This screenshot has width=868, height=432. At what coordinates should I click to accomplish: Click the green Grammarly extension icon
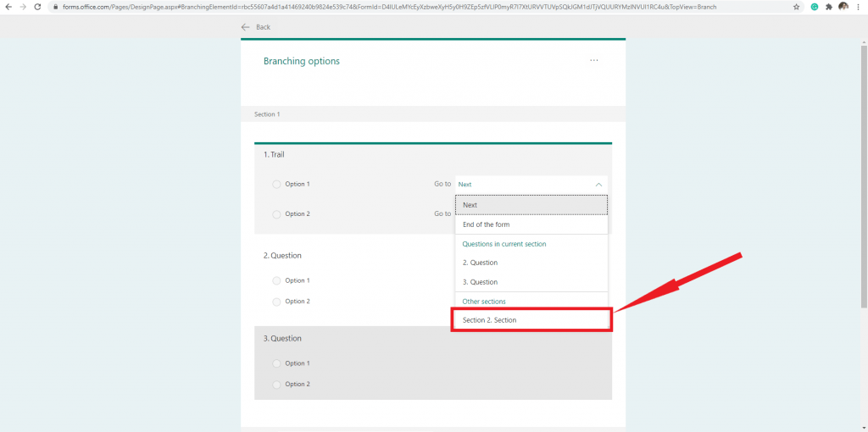pyautogui.click(x=815, y=6)
